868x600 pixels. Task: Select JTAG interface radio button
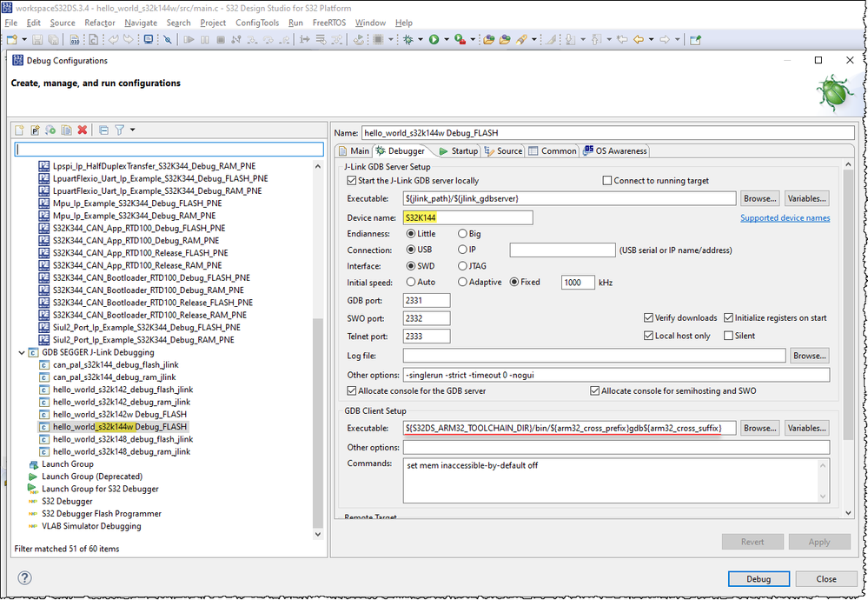(462, 266)
